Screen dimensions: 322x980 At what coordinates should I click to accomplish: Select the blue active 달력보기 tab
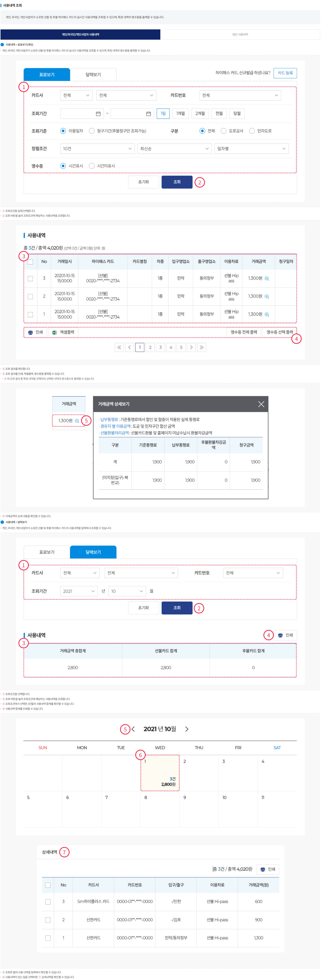pyautogui.click(x=93, y=552)
